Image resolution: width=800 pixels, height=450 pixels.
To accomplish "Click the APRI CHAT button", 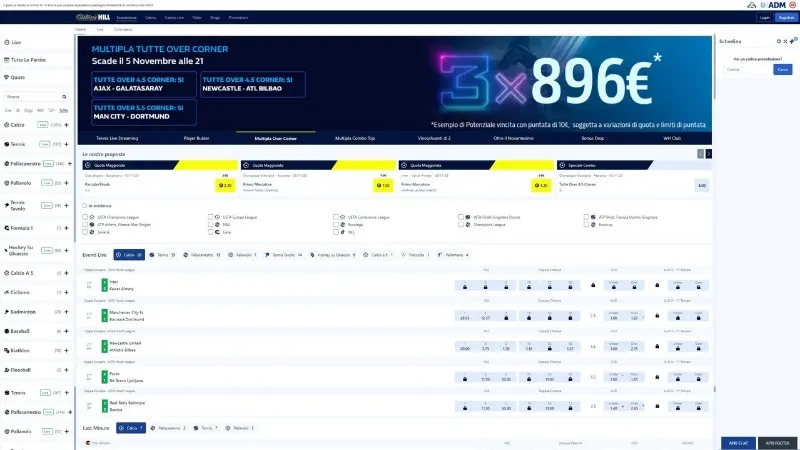I will [x=738, y=443].
